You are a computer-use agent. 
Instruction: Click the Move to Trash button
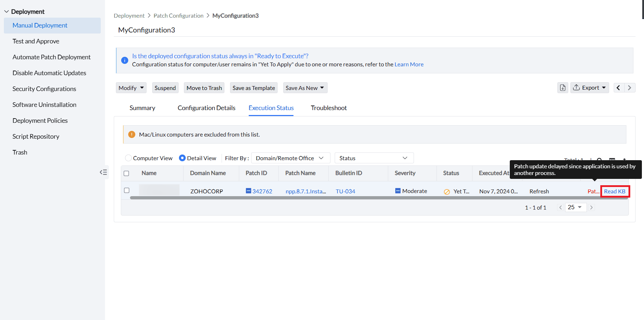click(x=204, y=88)
